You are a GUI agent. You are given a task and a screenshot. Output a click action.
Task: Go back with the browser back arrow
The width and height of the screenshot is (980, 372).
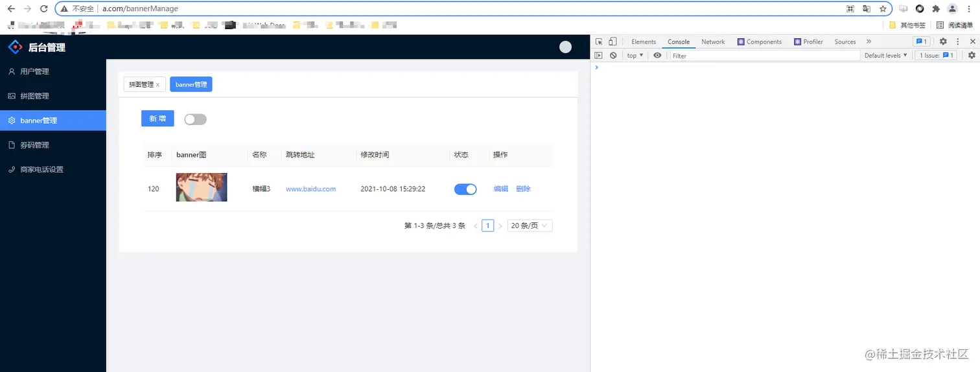(11, 9)
